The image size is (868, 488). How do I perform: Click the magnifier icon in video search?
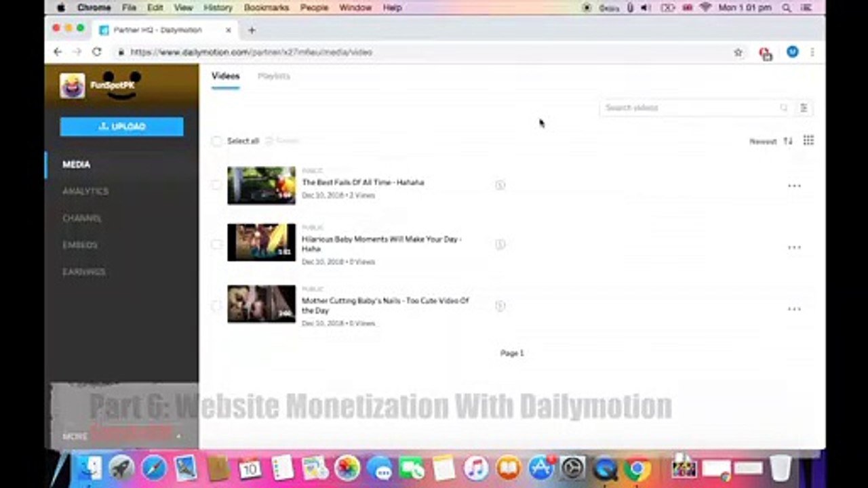tap(784, 108)
